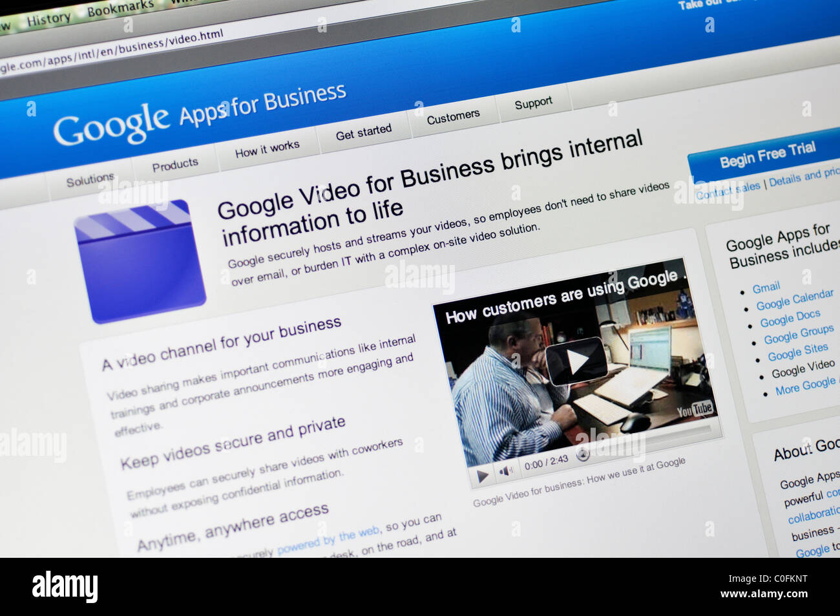This screenshot has width=840, height=616.
Task: Open the Get started tab
Action: pyautogui.click(x=363, y=132)
